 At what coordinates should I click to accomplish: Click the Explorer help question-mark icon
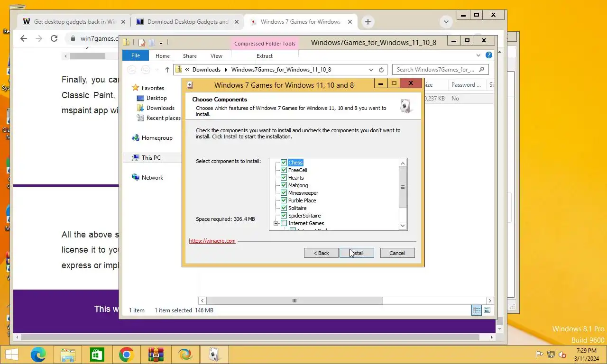pyautogui.click(x=489, y=55)
